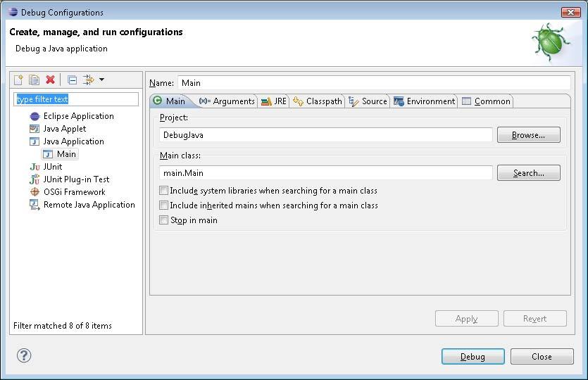Switch to the Arguments tab
The height and width of the screenshot is (380, 588).
tap(227, 101)
